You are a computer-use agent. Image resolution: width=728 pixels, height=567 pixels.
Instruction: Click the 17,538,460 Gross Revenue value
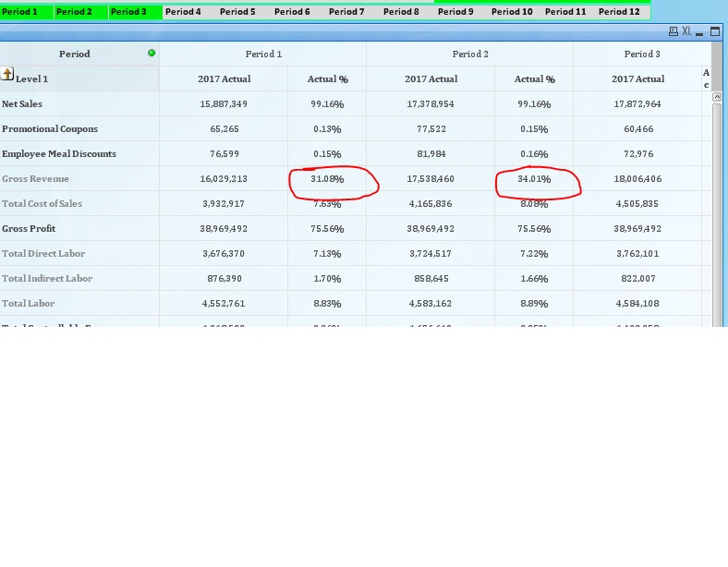431,178
